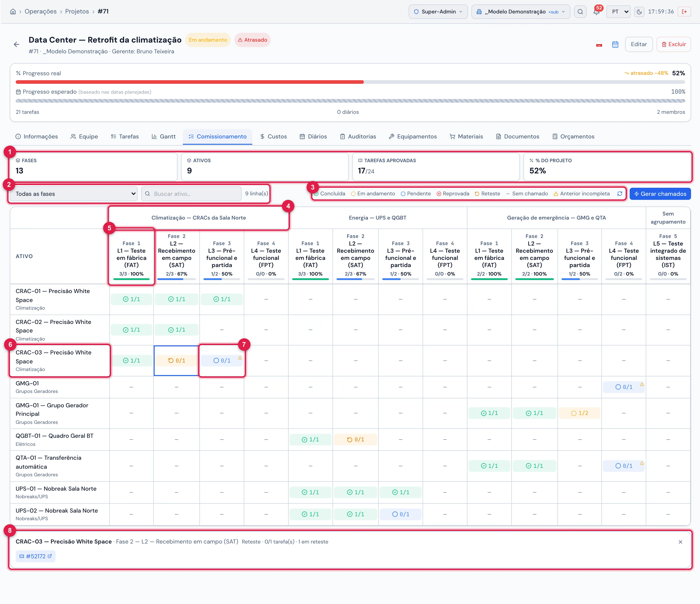Screen dimensions: 700x604
Task: Click Operações in the breadcrumb
Action: point(41,11)
